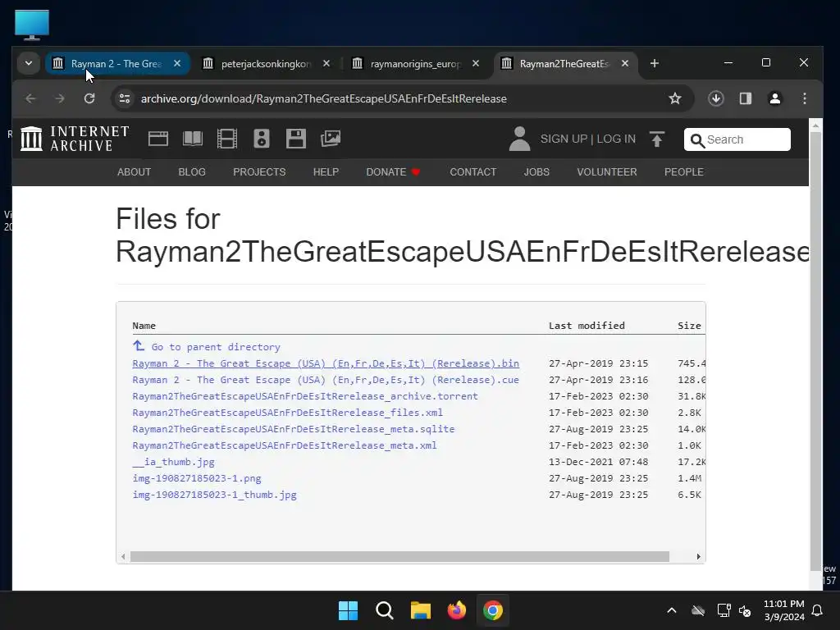
Task: Open the JOBS menu item
Action: 536,172
